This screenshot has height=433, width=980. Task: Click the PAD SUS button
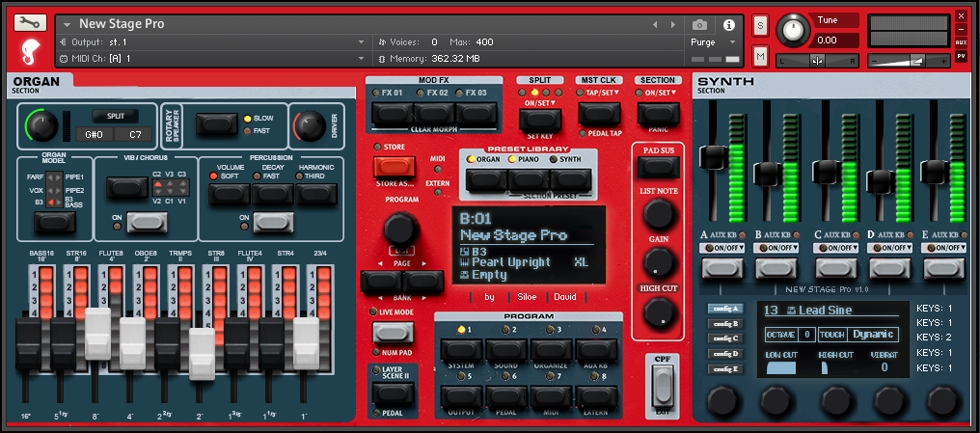659,166
